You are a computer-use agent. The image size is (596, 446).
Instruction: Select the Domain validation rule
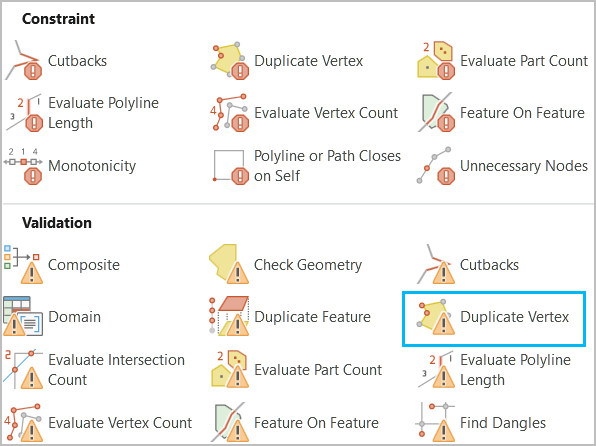[x=52, y=317]
